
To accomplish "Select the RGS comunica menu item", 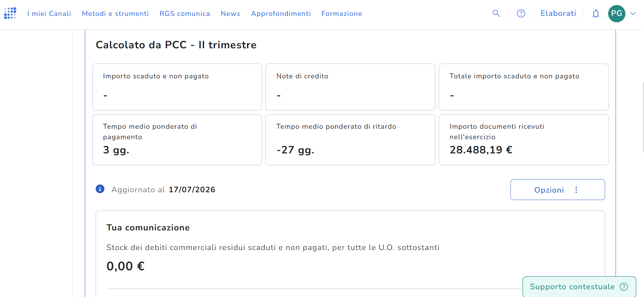I will click(185, 14).
